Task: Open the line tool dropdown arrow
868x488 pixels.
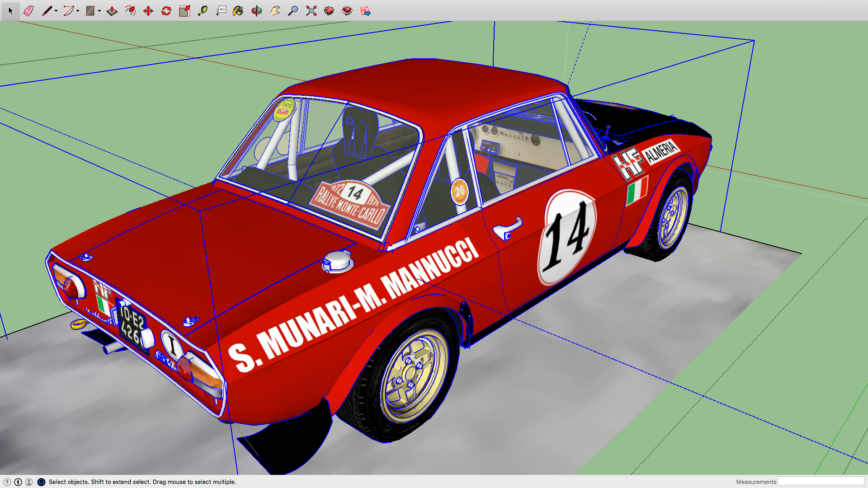Action: tap(56, 11)
